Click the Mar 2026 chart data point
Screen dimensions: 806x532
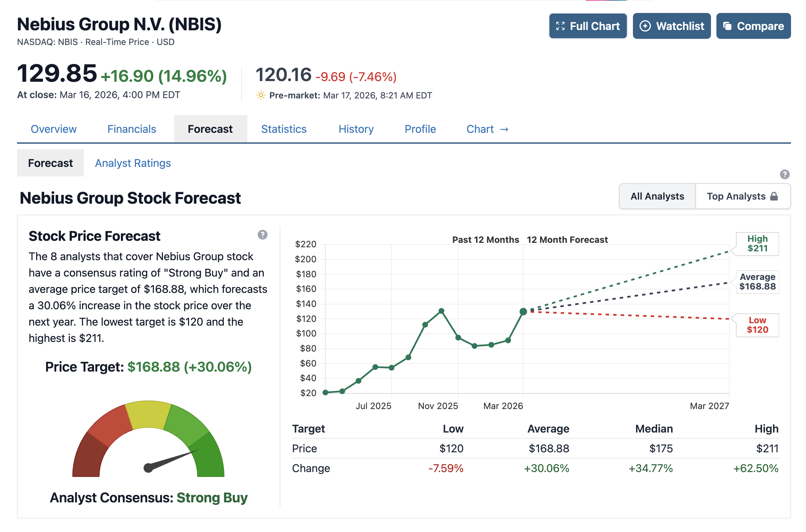point(523,311)
